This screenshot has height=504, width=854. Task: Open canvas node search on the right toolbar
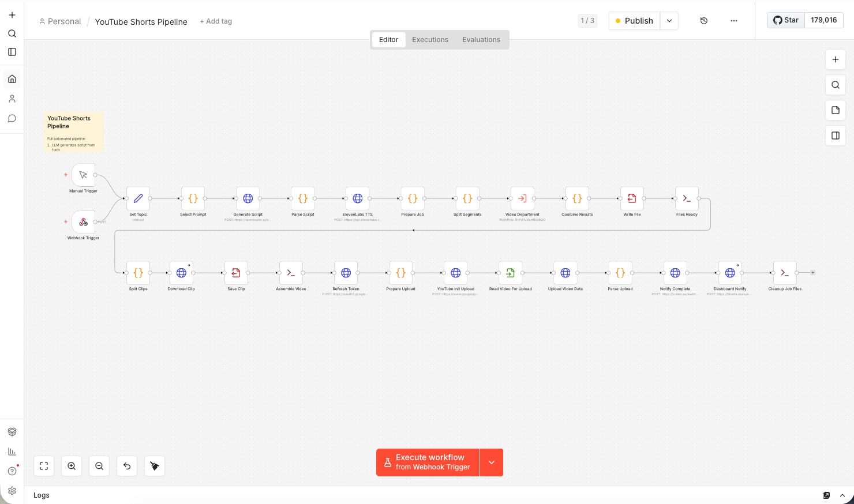(x=836, y=85)
